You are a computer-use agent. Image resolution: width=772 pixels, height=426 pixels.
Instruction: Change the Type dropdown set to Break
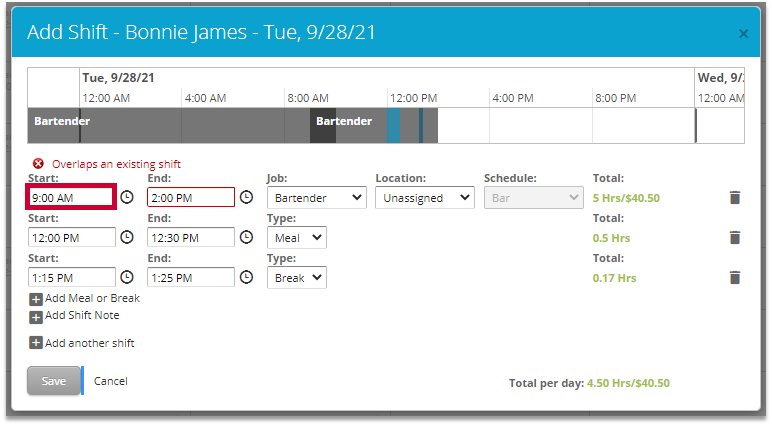[296, 278]
